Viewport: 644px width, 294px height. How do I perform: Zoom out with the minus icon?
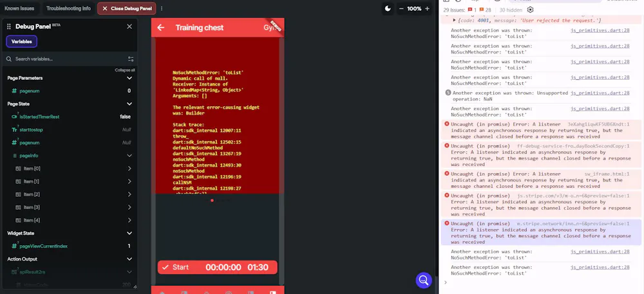(x=401, y=8)
